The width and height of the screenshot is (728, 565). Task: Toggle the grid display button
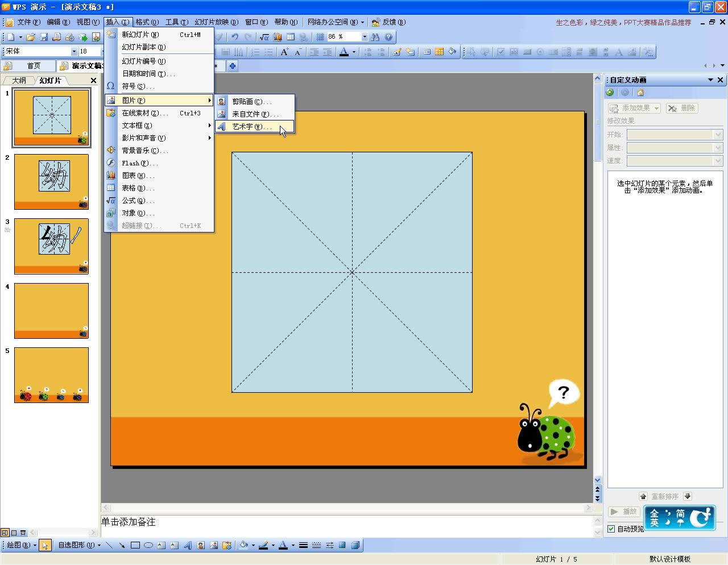[320, 37]
